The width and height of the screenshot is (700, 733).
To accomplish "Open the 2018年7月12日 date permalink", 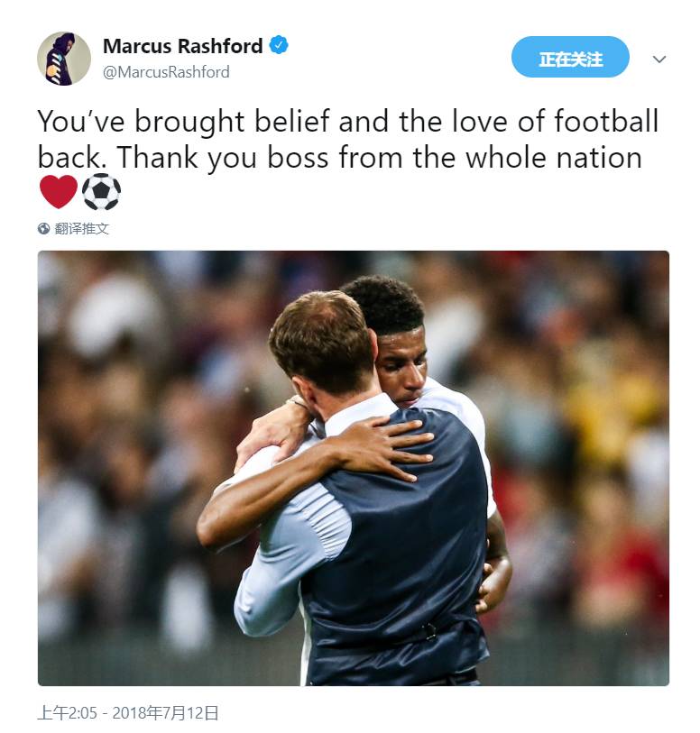I will 165,713.
